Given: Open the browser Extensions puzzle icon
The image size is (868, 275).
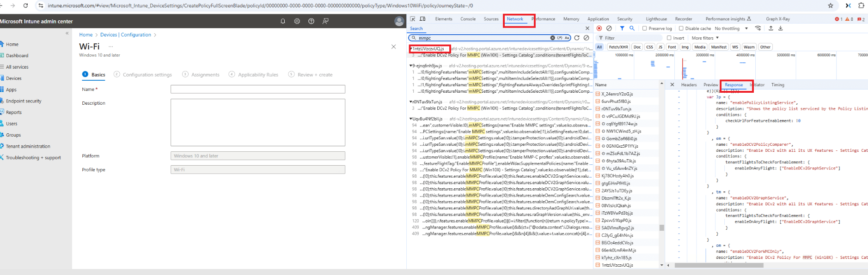Looking at the screenshot, I should [x=861, y=6].
